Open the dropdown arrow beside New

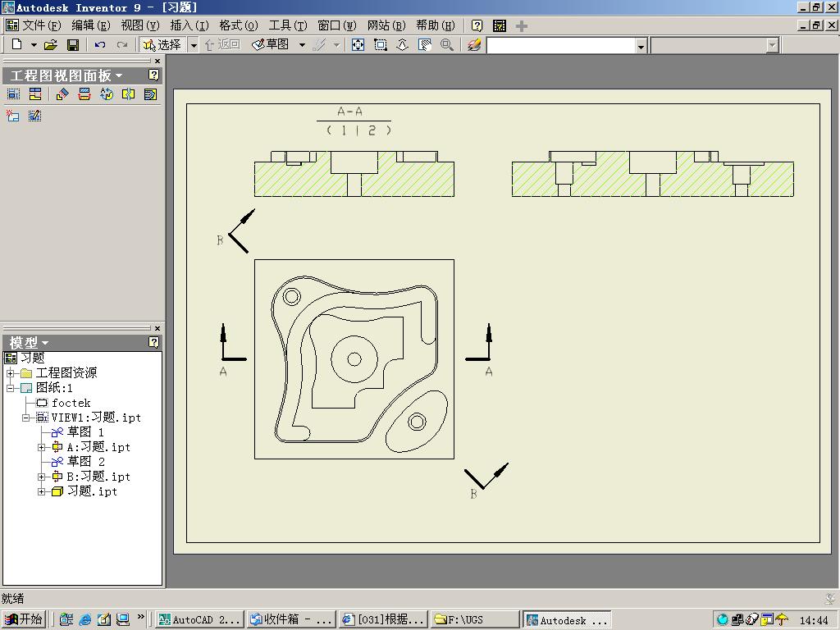coord(33,45)
